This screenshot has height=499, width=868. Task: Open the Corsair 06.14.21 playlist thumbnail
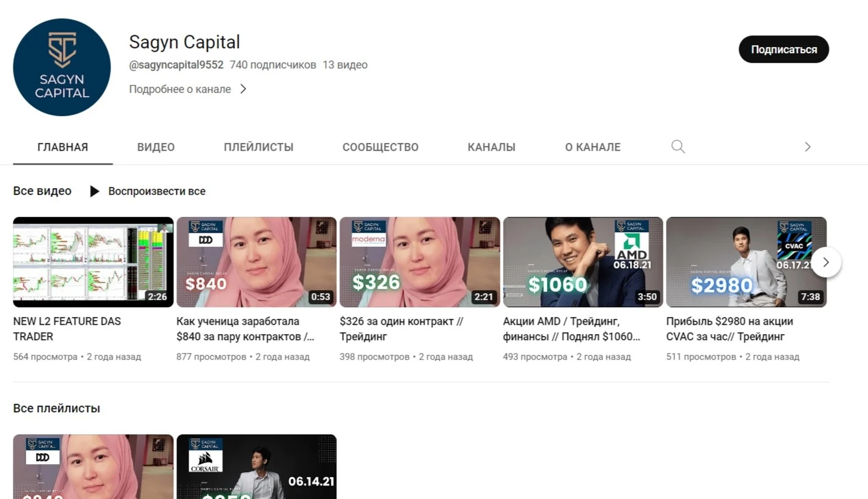pyautogui.click(x=256, y=467)
